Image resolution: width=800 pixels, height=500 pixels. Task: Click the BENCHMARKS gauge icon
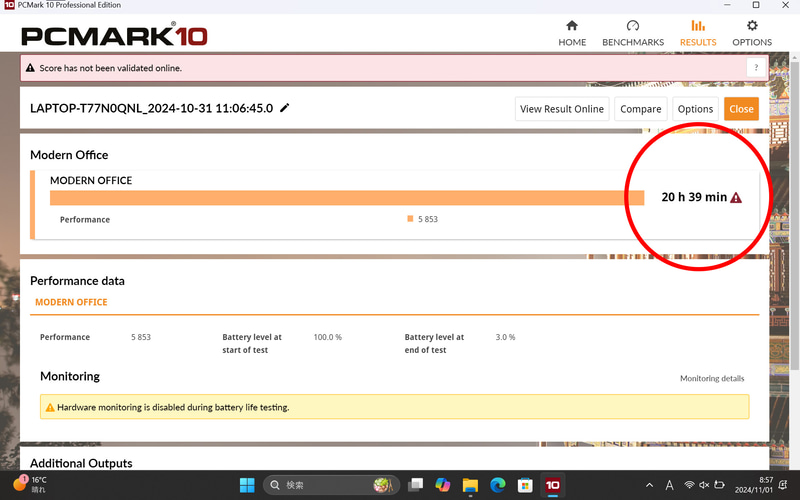point(633,26)
